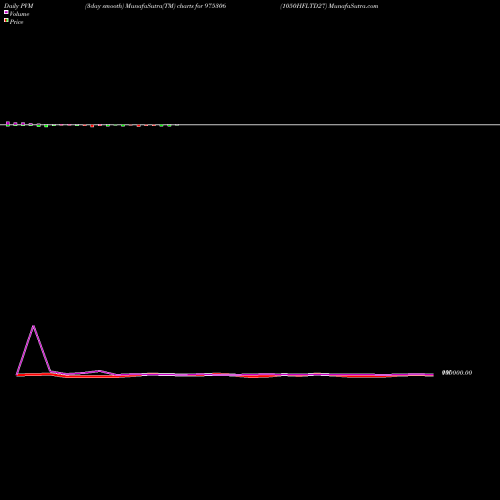Click the Price legend color marker
Screen dimensions: 500x500
pyautogui.click(x=6, y=20)
